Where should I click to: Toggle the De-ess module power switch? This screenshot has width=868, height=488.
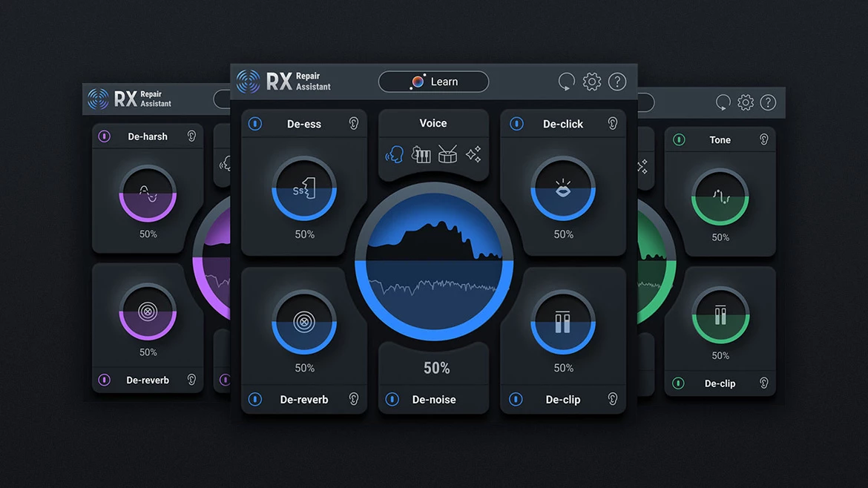pos(254,124)
